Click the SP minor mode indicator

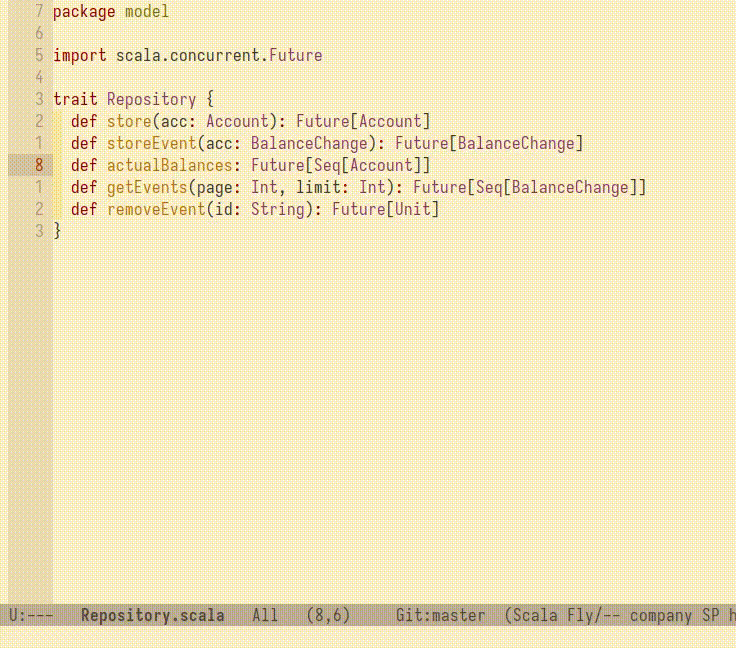tap(710, 616)
